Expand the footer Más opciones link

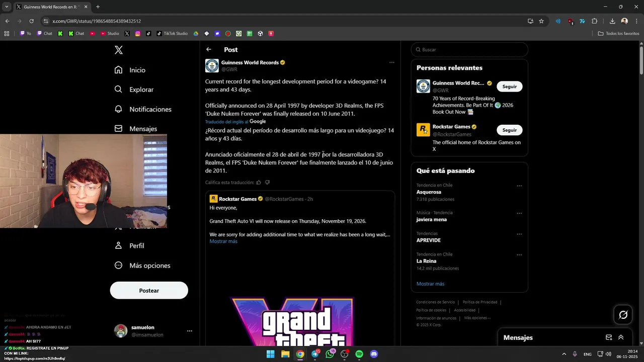pyautogui.click(x=477, y=318)
